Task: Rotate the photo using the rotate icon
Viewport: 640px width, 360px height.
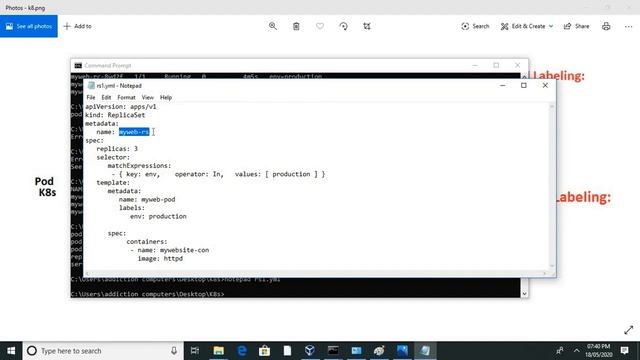Action: coord(343,26)
